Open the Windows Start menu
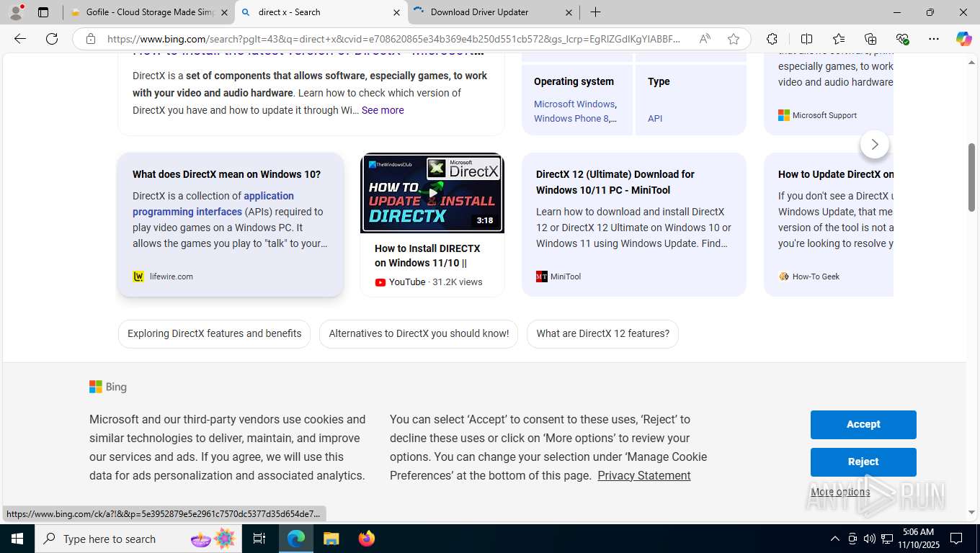The image size is (980, 553). point(17,539)
